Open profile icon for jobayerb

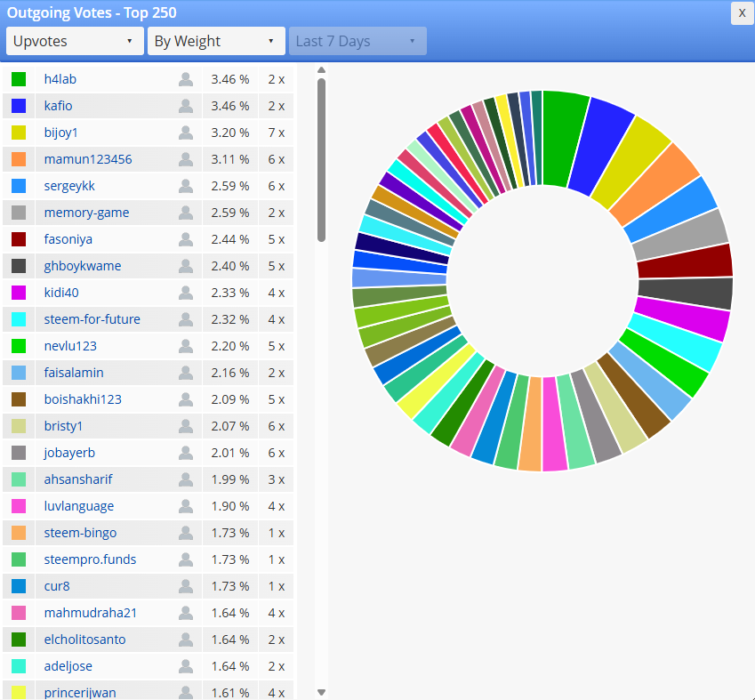click(186, 453)
